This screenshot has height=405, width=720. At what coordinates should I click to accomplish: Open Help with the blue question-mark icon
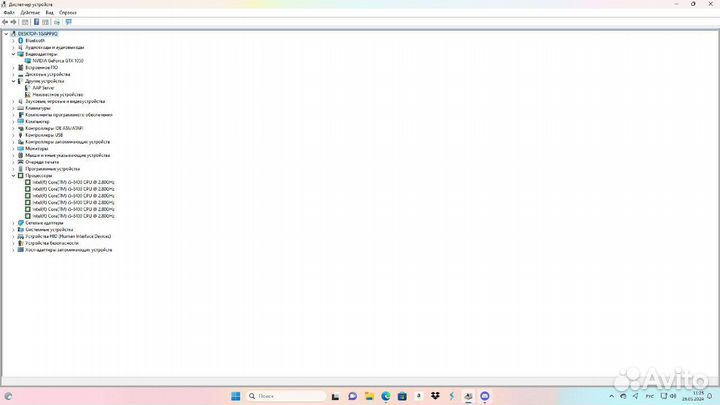tap(36, 22)
